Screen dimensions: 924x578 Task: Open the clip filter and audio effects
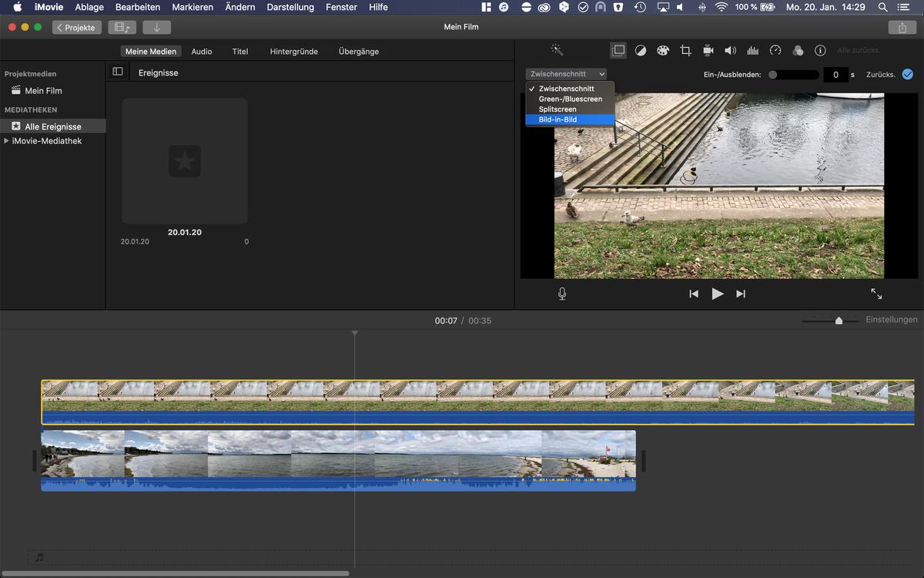[798, 50]
